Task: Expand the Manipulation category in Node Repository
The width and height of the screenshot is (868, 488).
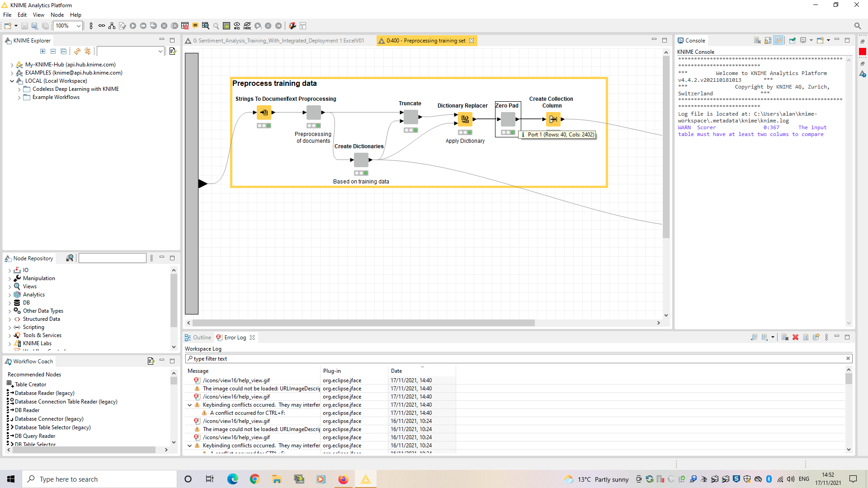Action: [10, 278]
